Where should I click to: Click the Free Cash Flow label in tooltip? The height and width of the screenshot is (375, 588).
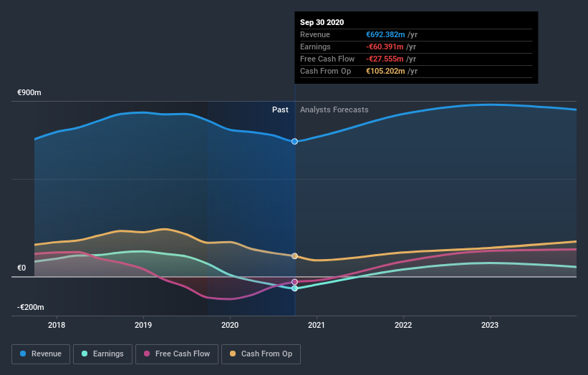point(327,59)
